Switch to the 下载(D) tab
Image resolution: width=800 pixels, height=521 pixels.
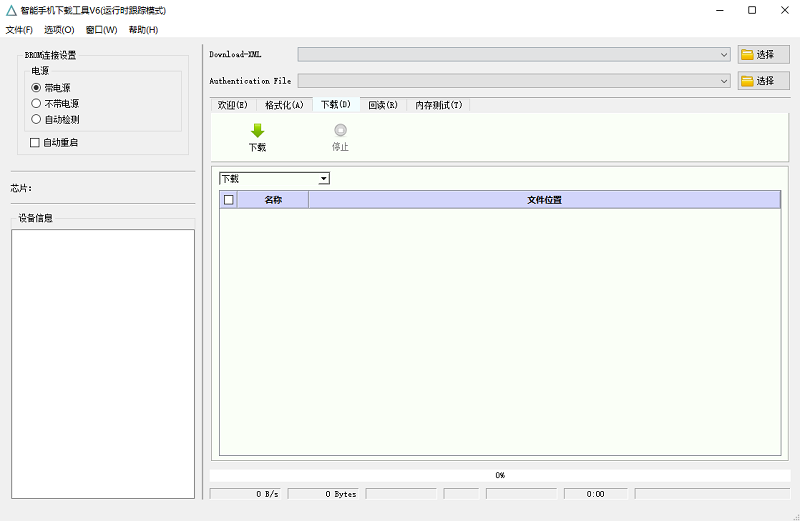pos(336,104)
